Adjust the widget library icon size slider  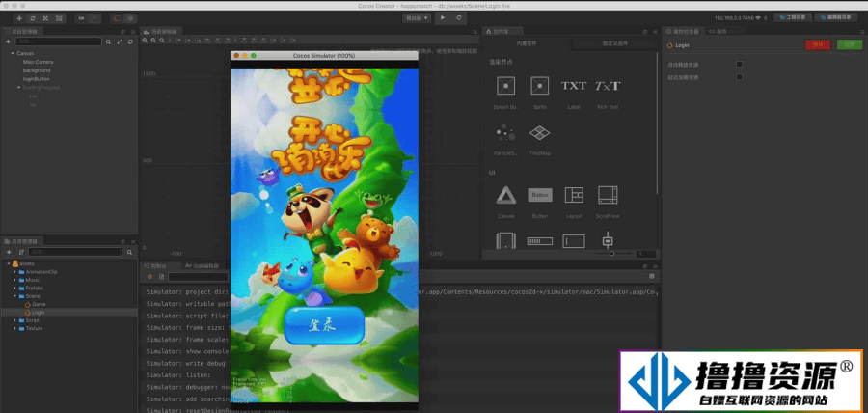pyautogui.click(x=613, y=254)
